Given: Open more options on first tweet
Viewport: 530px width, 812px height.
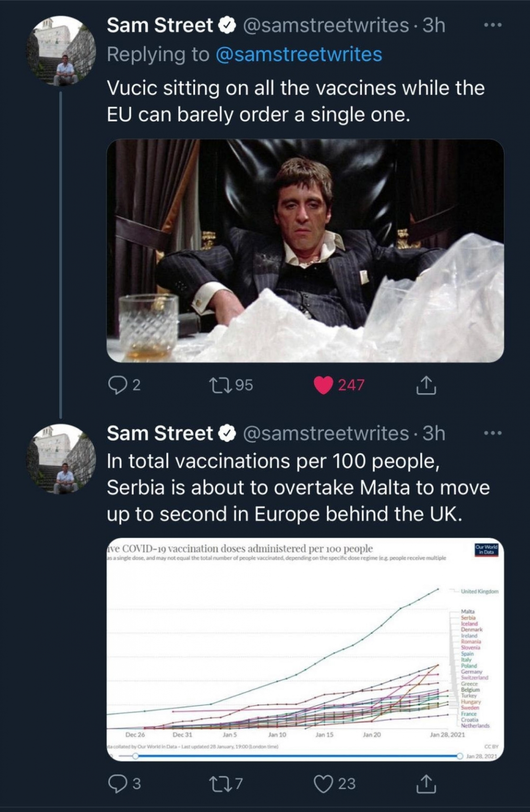Looking at the screenshot, I should 493,25.
